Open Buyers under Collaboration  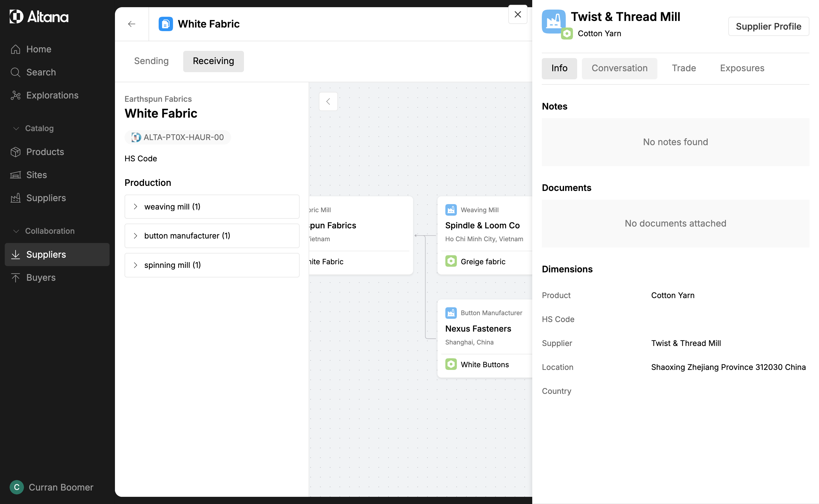pos(41,278)
